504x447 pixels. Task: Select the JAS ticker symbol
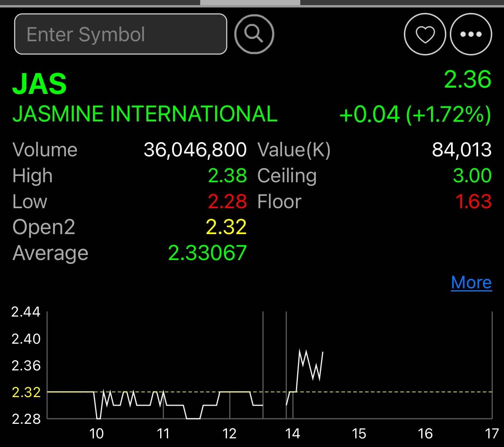40,84
